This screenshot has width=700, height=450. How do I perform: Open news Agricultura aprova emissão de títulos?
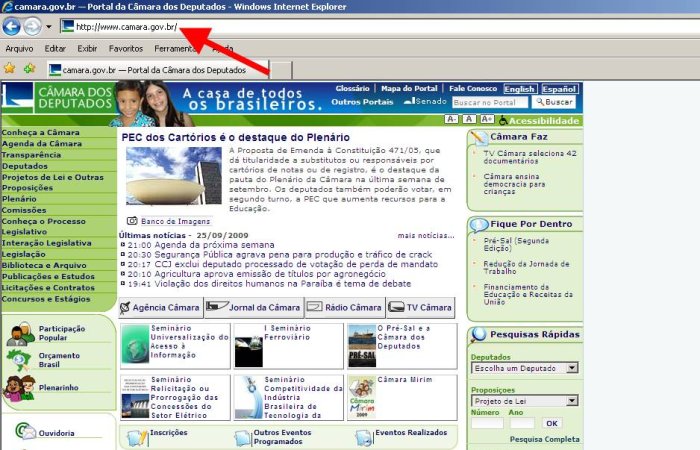pos(270,274)
